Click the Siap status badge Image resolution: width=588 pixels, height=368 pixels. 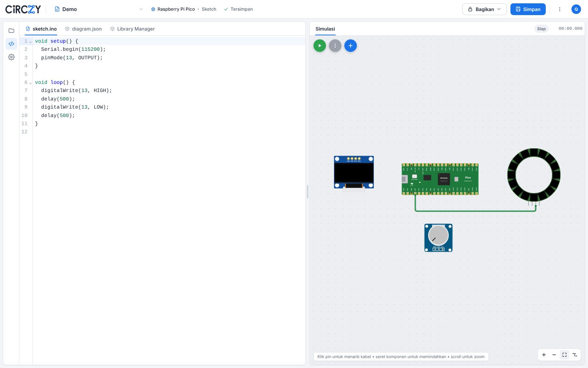(x=541, y=29)
